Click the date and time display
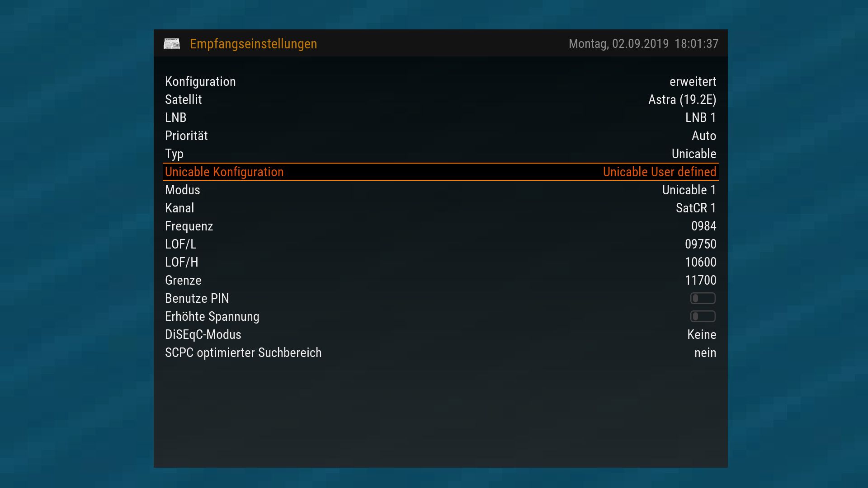The width and height of the screenshot is (868, 488). pos(643,44)
